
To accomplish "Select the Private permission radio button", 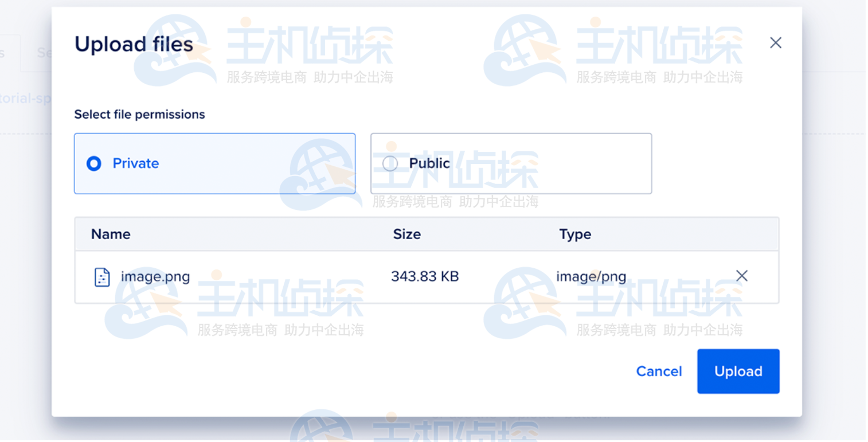I will [94, 164].
